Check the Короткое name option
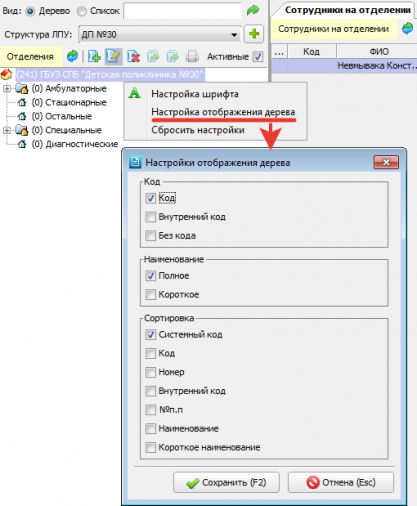 click(x=151, y=295)
